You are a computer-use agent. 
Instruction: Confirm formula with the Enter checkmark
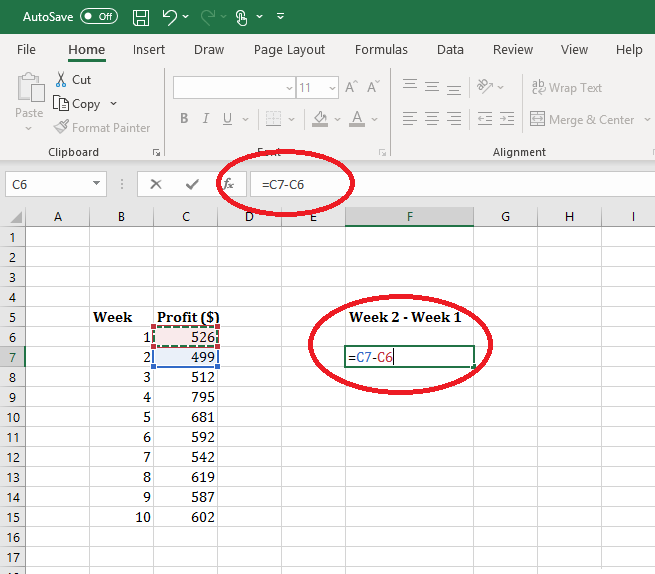192,184
